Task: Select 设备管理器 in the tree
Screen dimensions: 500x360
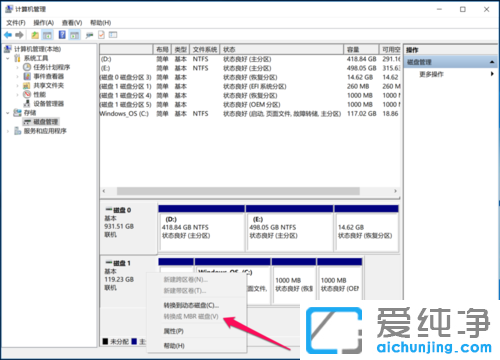Action: click(x=48, y=104)
